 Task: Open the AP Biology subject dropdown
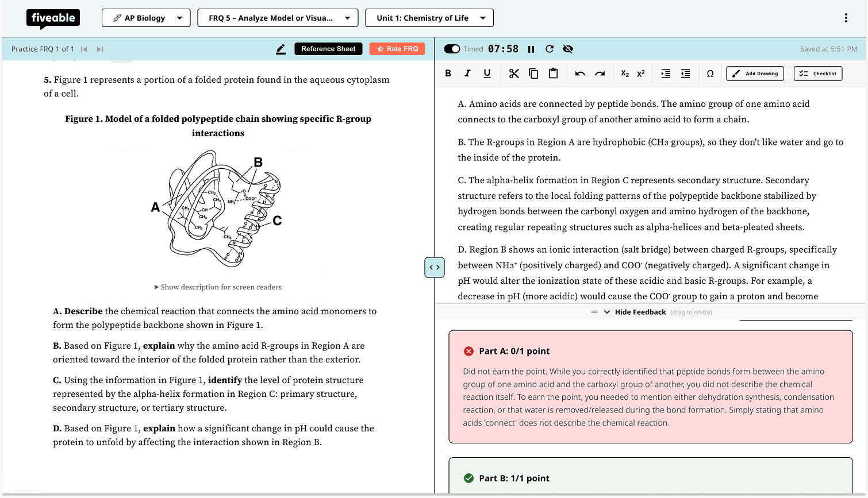point(146,18)
